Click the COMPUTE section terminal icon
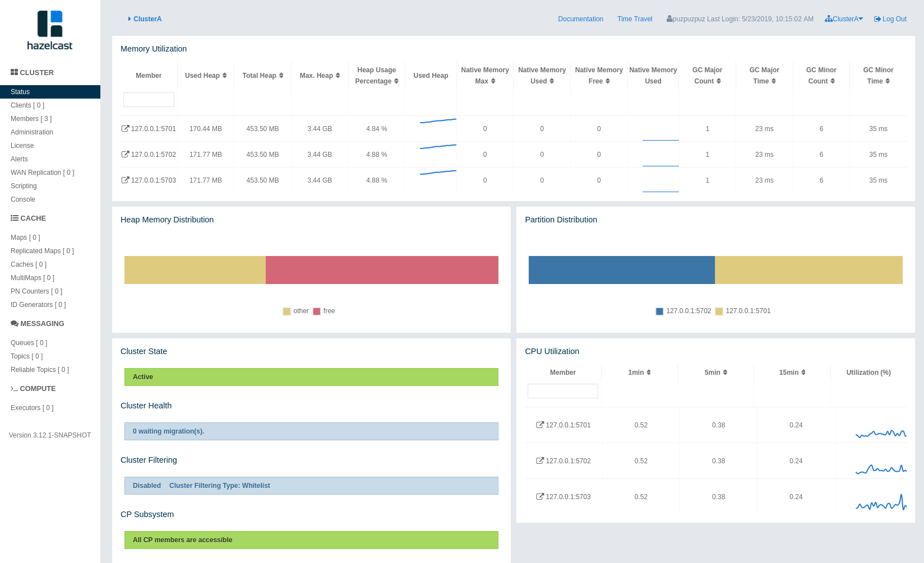924x563 pixels. pos(14,388)
